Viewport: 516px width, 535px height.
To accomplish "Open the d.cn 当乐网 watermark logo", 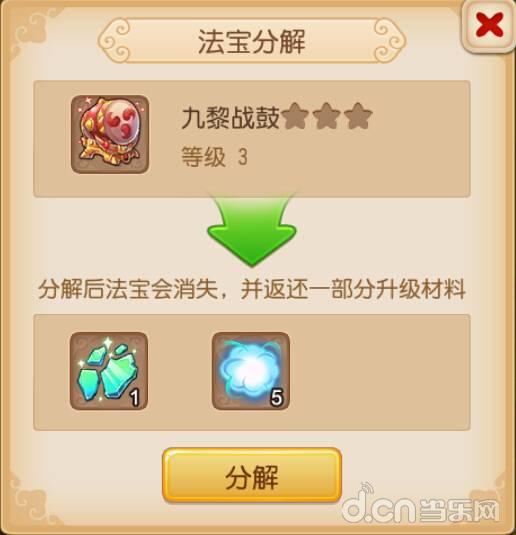I will (419, 506).
